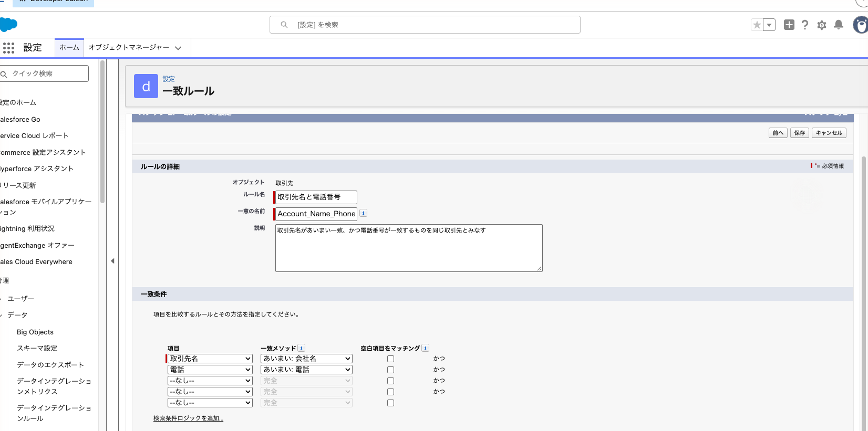The height and width of the screenshot is (431, 868).
Task: Open the setup gear icon
Action: pos(822,25)
